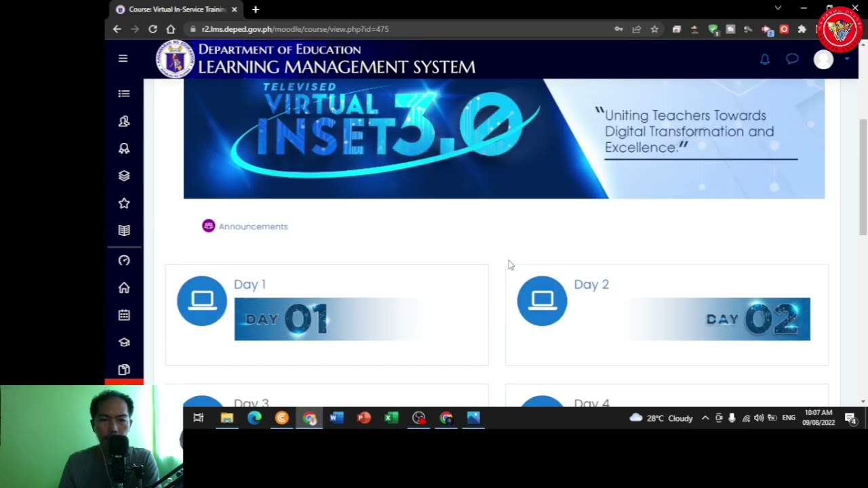Image resolution: width=868 pixels, height=488 pixels.
Task: Open a new browser tab with plus
Action: [x=256, y=9]
